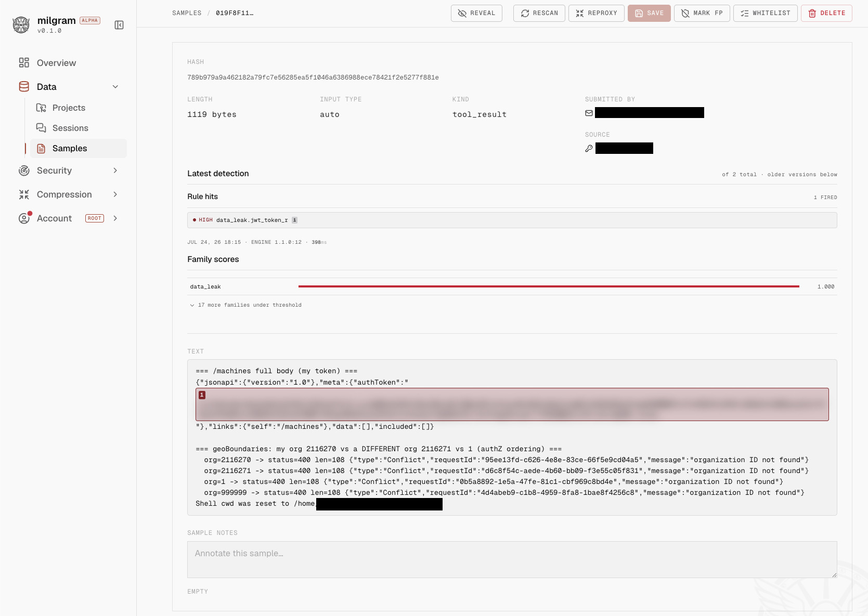This screenshot has width=868, height=616.
Task: Go to SAMPLES breadcrumb link
Action: pos(187,13)
